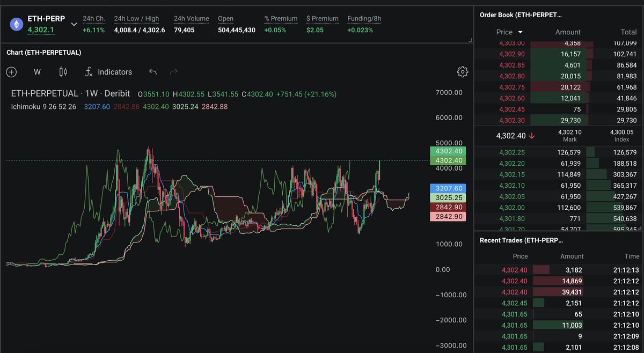Screen dimensions: 644x353
Task: Select the 39,431 recent trade amount
Action: coord(571,292)
